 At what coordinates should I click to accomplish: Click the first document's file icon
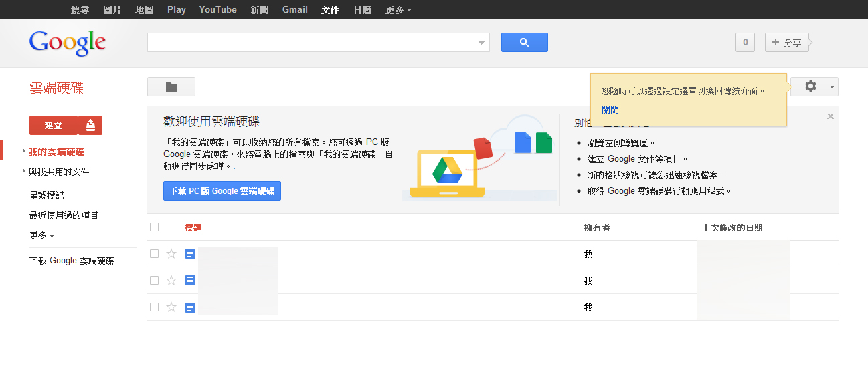(x=190, y=254)
